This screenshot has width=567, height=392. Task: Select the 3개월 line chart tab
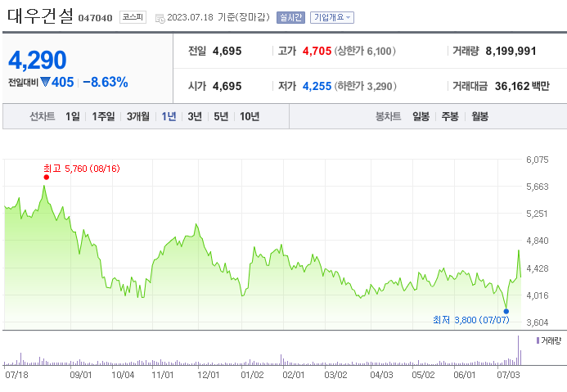pos(138,116)
